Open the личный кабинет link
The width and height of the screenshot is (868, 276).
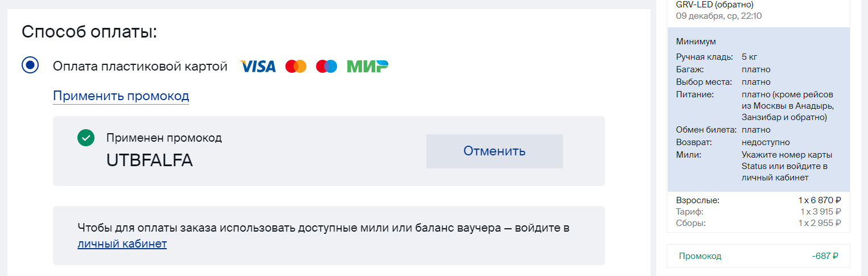122,244
